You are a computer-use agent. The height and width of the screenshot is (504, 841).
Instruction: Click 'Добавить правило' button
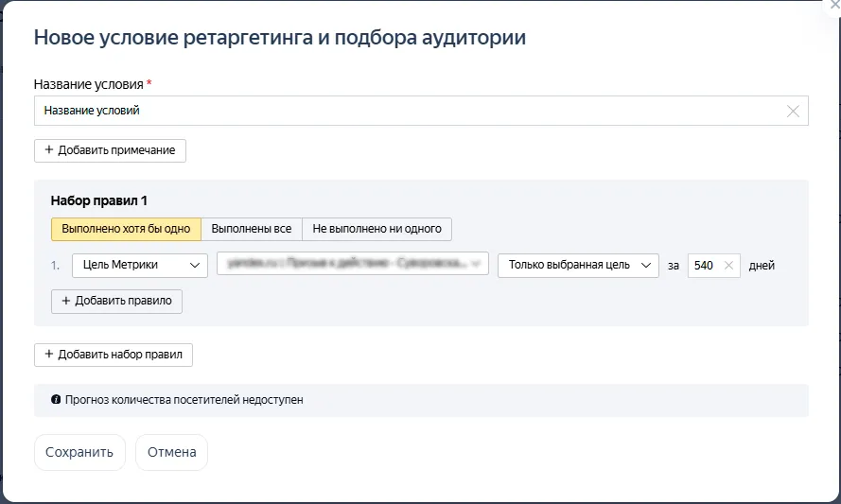pos(116,302)
